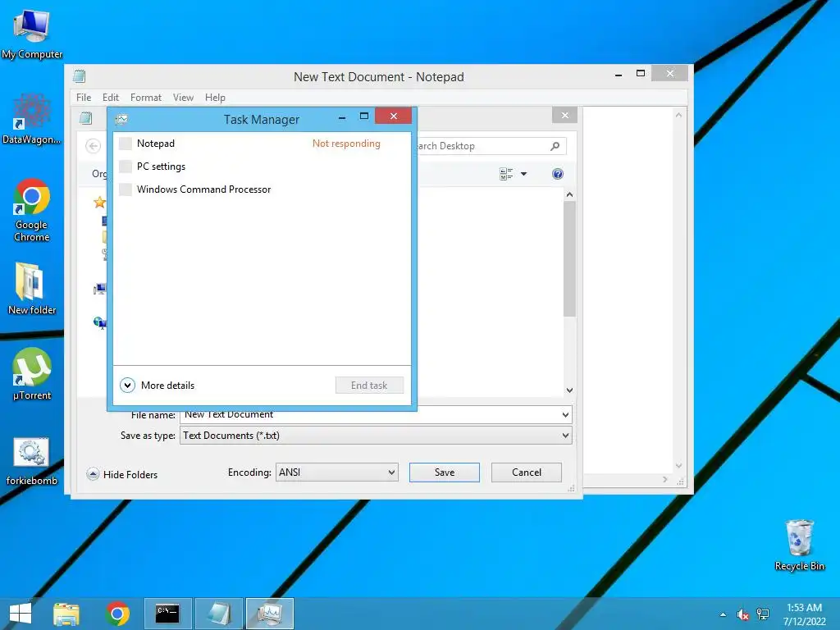
Task: Expand More details in Task Manager
Action: coord(157,386)
